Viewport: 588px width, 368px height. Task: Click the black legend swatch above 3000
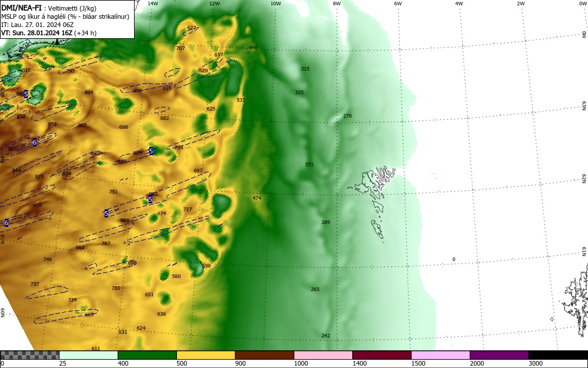tap(558, 355)
